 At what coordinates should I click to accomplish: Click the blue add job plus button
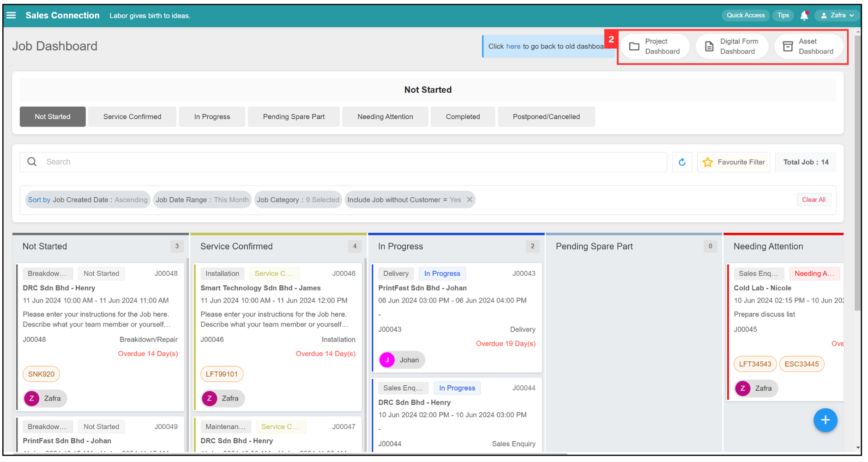pos(825,420)
